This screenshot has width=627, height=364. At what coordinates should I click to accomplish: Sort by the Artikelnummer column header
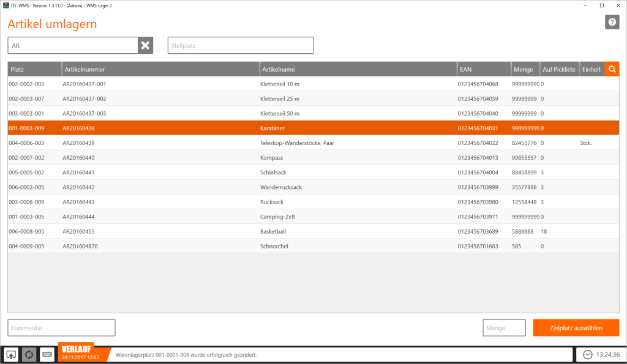tap(160, 69)
